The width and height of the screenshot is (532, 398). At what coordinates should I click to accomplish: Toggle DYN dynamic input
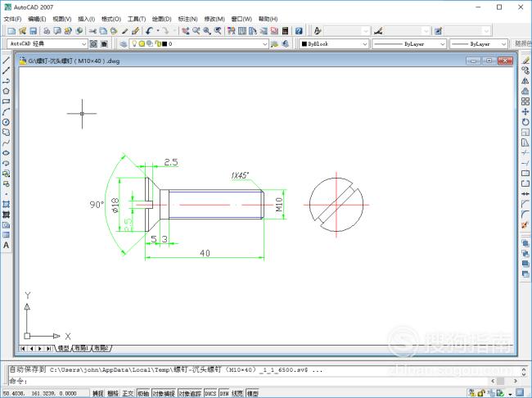pos(224,393)
